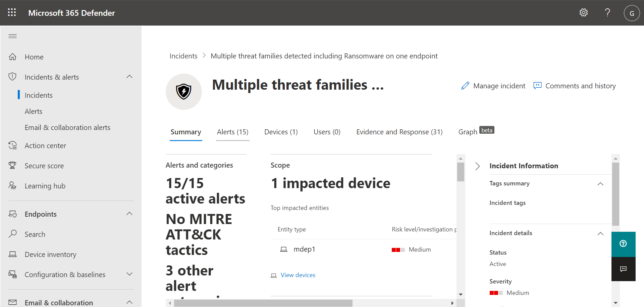
Task: Collapse the Incidents & alerts section
Action: (x=129, y=77)
